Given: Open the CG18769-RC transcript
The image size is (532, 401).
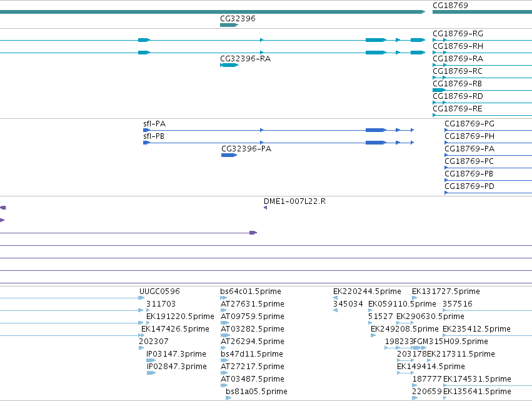Looking at the screenshot, I should coord(458,71).
